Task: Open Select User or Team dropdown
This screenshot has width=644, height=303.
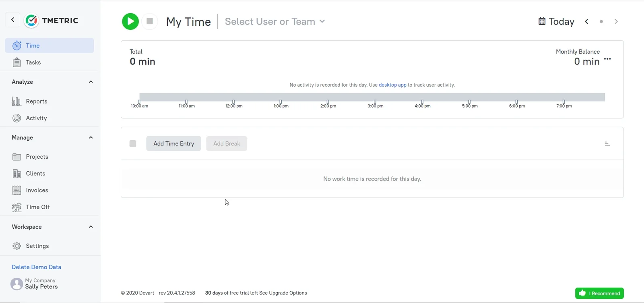Action: [275, 21]
